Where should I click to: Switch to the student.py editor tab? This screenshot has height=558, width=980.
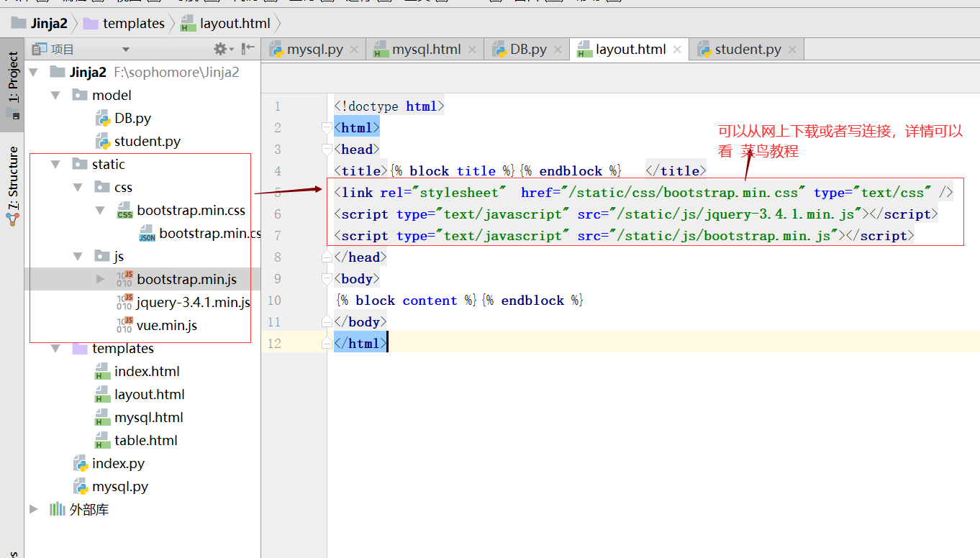click(746, 49)
